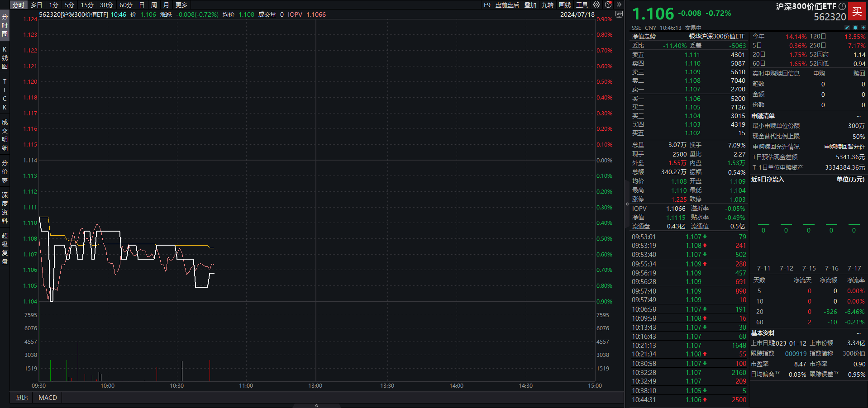Click the plus add-to-watchlist icon
The width and height of the screenshot is (868, 408).
(863, 28)
